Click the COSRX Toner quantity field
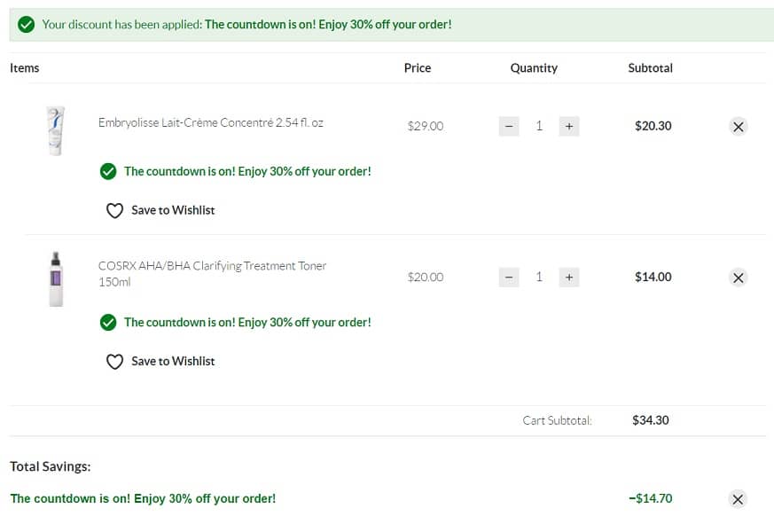Viewport: 774px width, 532px height. [x=539, y=278]
